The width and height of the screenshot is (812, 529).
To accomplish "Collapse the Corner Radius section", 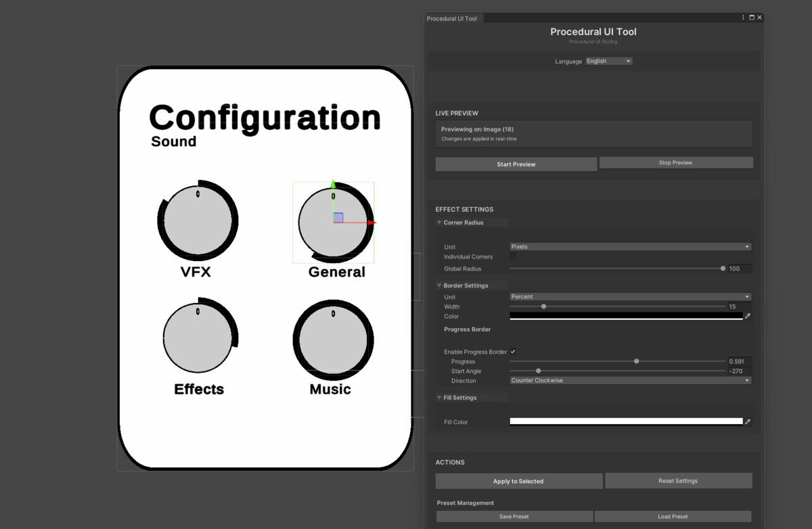I will pos(439,222).
